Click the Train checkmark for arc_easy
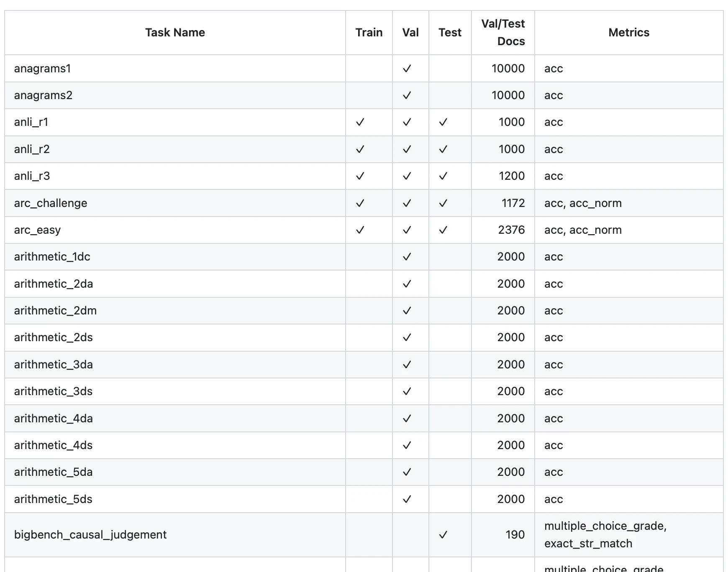The width and height of the screenshot is (728, 572). [x=360, y=230]
